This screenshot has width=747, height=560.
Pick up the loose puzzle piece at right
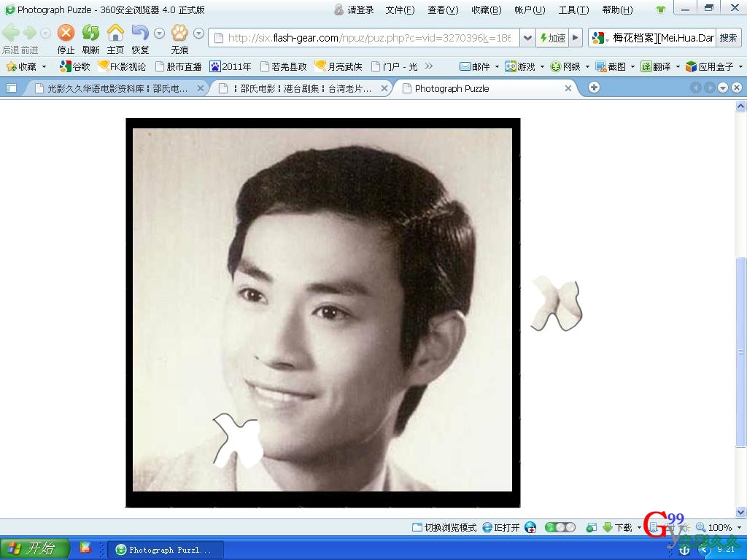557,303
